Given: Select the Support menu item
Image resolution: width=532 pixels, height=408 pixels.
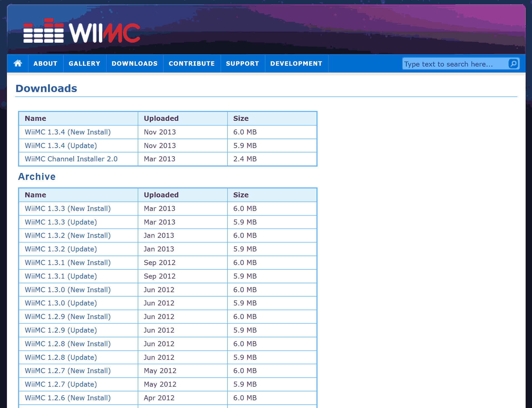Looking at the screenshot, I should (x=242, y=63).
